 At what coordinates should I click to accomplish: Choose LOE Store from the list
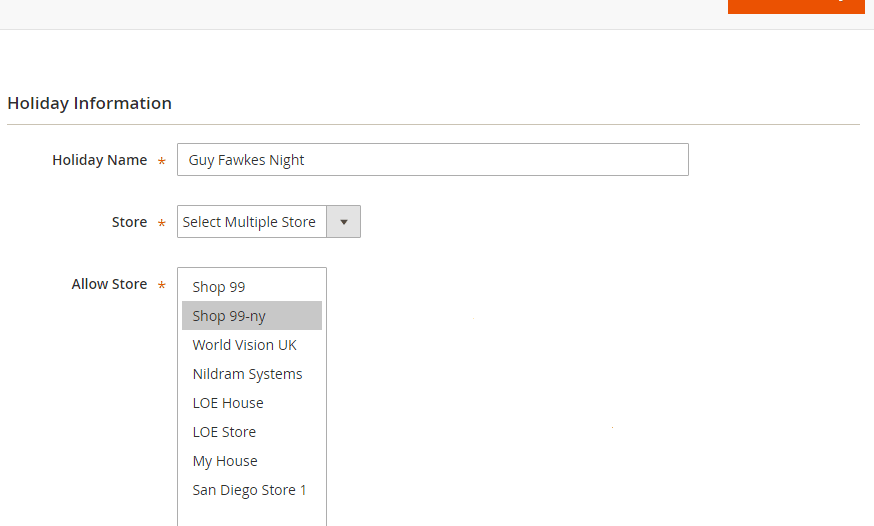pyautogui.click(x=224, y=432)
